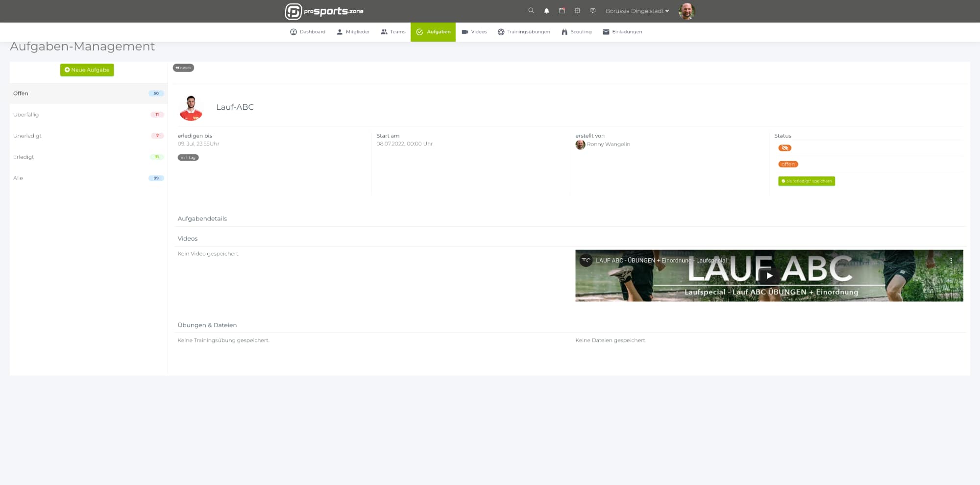Click the Lauf-ABC player avatar
The image size is (980, 485).
coord(191,108)
